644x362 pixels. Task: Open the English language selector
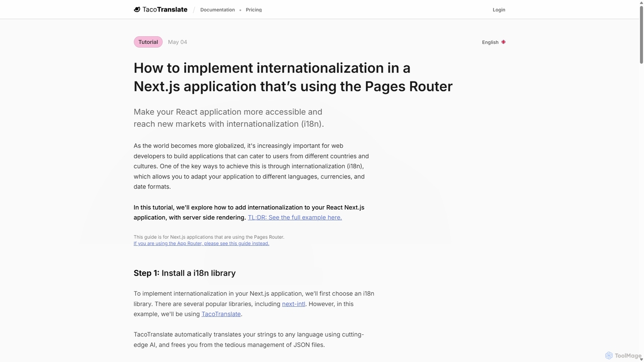(x=494, y=42)
